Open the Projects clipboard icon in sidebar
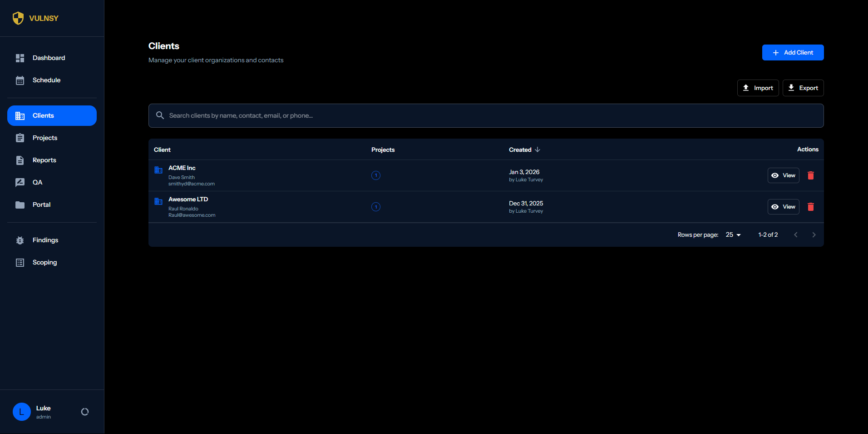 pos(20,138)
